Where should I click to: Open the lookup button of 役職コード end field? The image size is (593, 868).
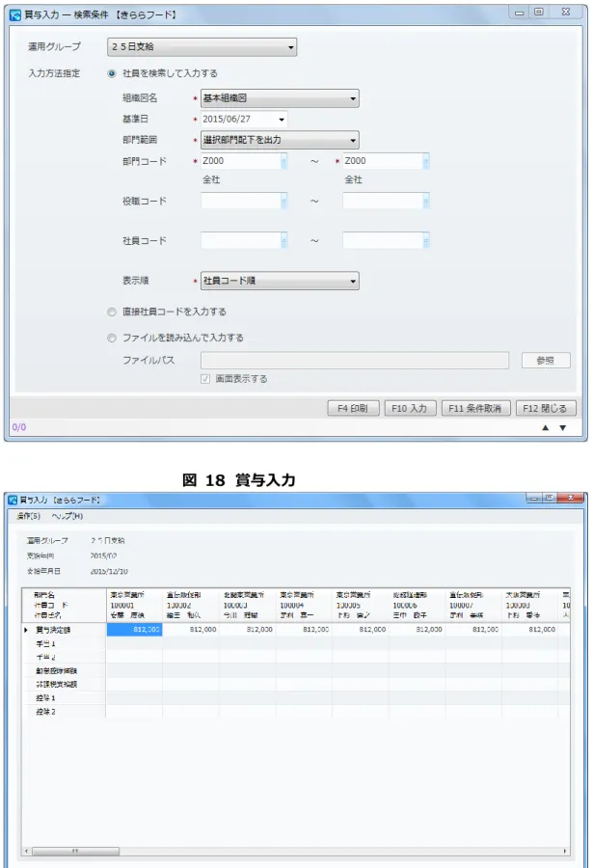tap(426, 201)
